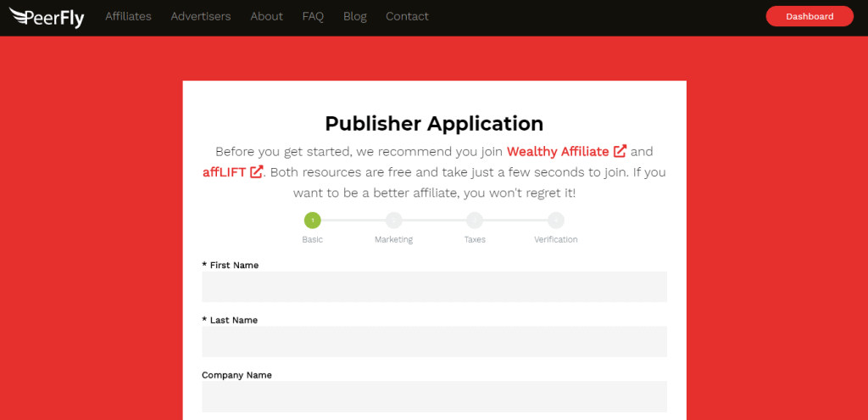Click the Basic step label
This screenshot has height=420, width=868.
coord(312,240)
